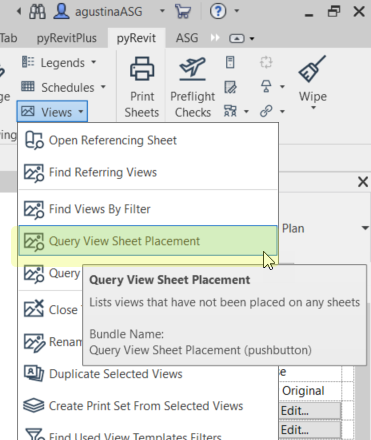This screenshot has height=440, width=371.
Task: Select Duplicate Selected Views
Action: point(148,374)
